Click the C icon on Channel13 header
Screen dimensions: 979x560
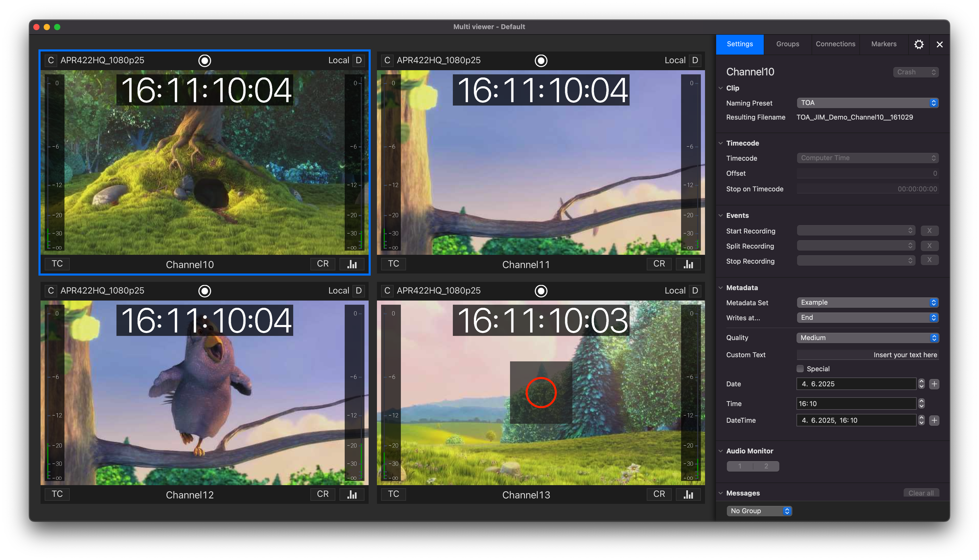pos(387,291)
